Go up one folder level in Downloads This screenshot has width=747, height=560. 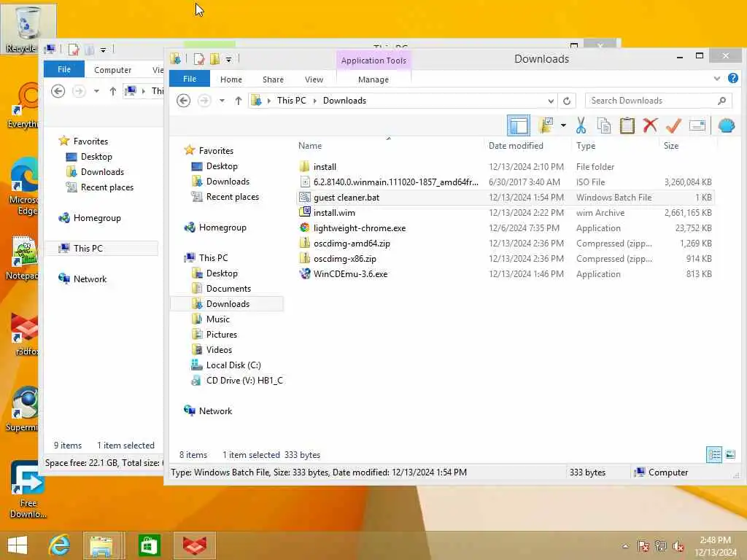click(x=239, y=101)
